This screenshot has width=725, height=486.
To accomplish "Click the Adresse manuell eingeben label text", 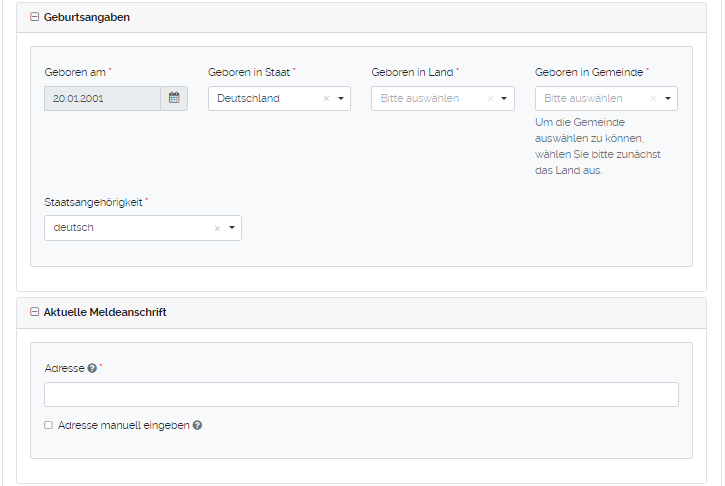I will (x=123, y=425).
